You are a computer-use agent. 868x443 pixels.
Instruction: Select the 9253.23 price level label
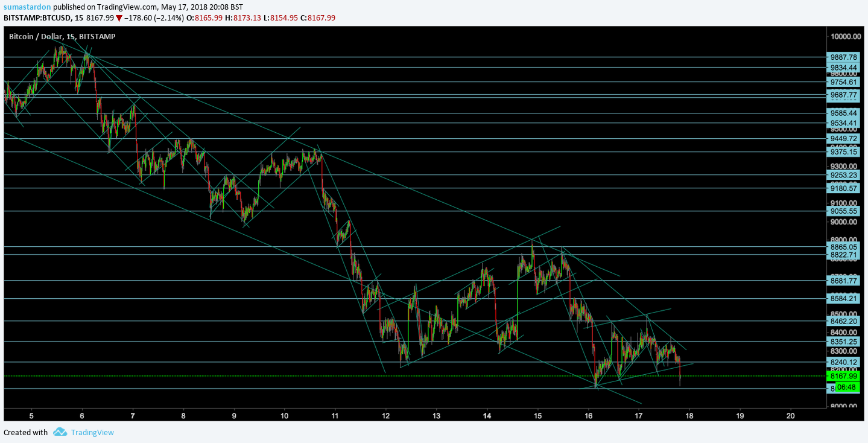[x=844, y=175]
